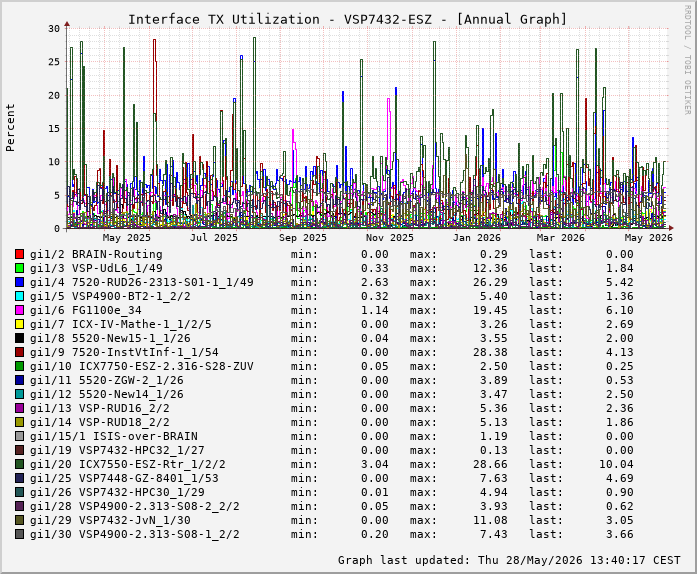The width and height of the screenshot is (697, 574).
Task: Click the Nov 2025 x-axis label
Action: click(x=389, y=238)
